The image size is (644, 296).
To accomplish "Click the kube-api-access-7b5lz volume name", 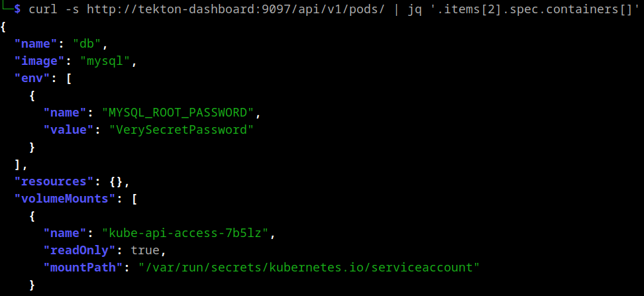I will tap(185, 233).
